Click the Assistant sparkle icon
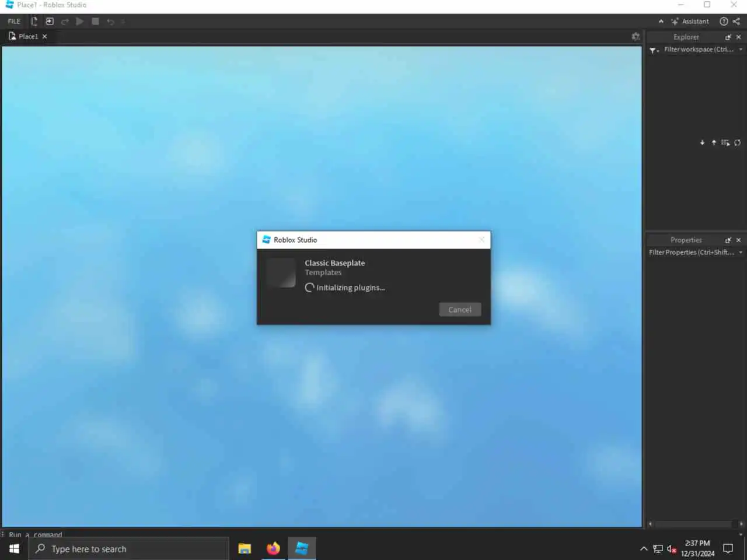747x560 pixels. click(x=675, y=22)
